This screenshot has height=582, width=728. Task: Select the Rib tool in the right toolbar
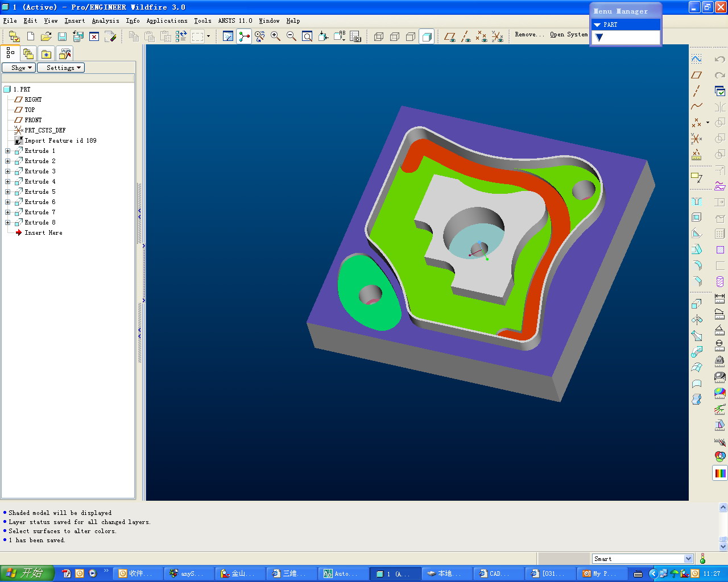697,234
